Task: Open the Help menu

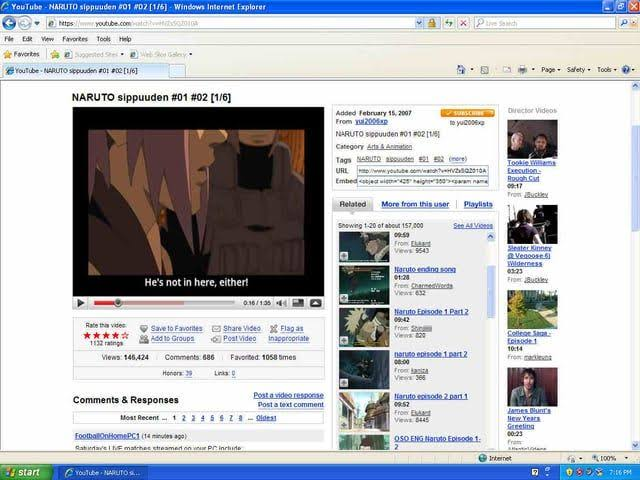Action: coord(125,39)
